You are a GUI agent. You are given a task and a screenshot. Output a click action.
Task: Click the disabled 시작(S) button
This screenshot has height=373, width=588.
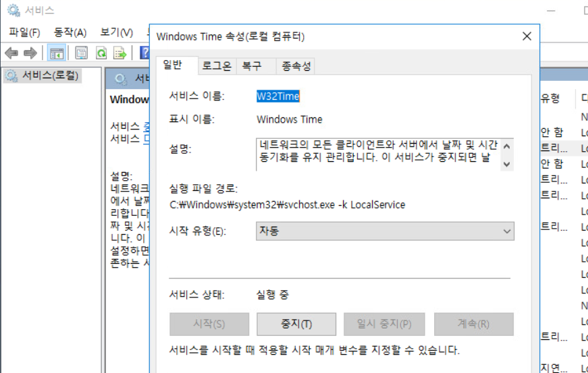pyautogui.click(x=209, y=324)
